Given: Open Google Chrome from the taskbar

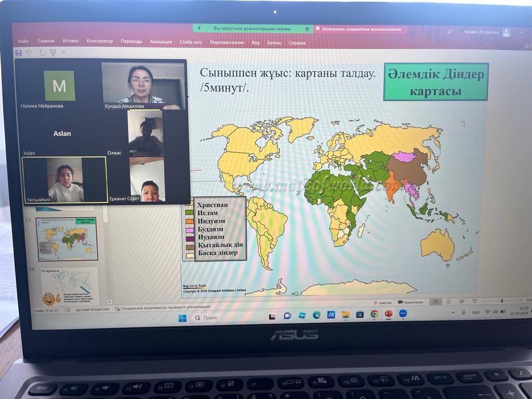Looking at the screenshot, I should 374,314.
